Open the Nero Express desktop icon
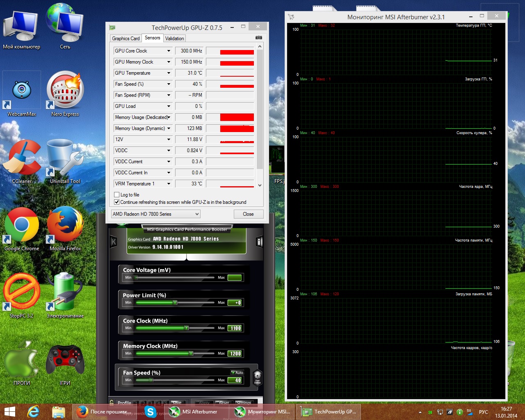The width and height of the screenshot is (525, 420). pos(65,93)
